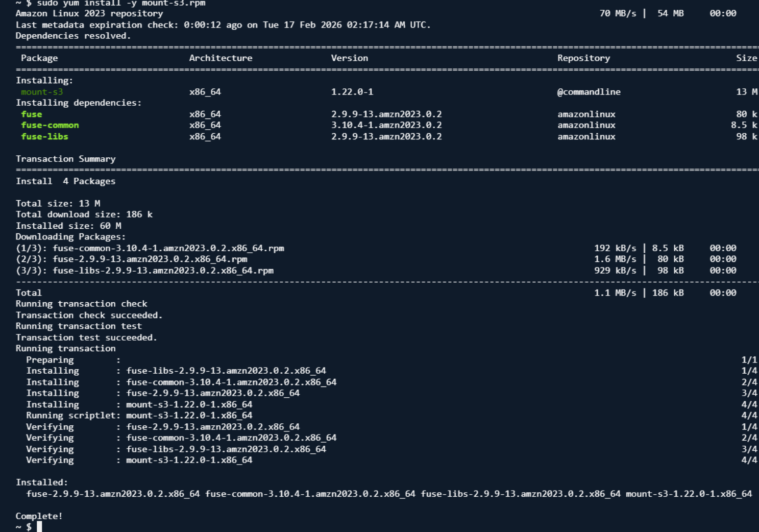
Task: Click the "Installed size: 60 M" line
Action: point(68,226)
